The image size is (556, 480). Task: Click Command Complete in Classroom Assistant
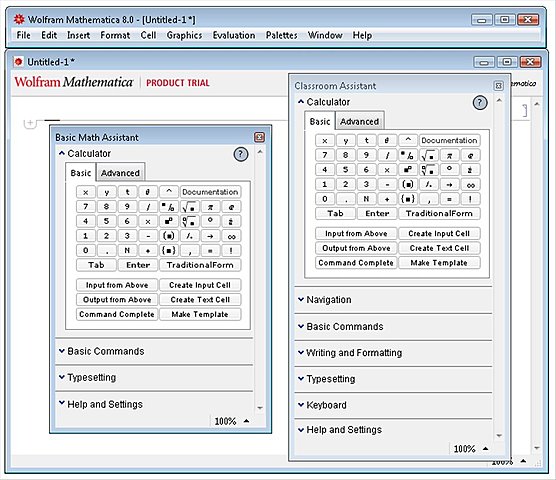pos(356,263)
